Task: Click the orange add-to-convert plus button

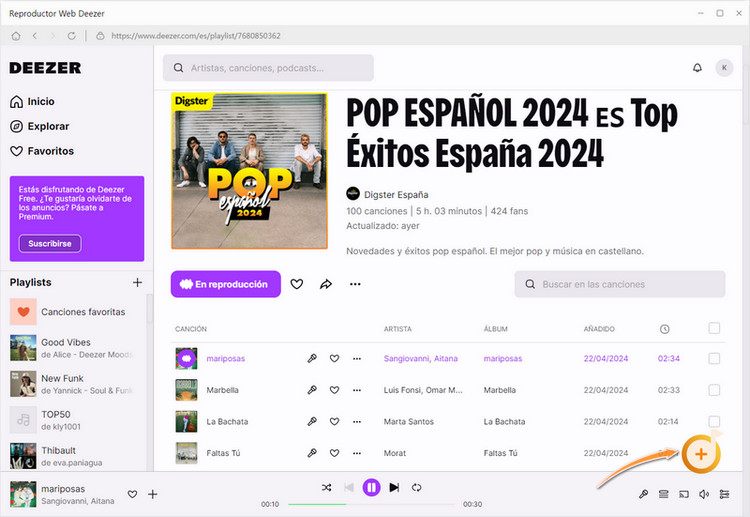Action: [701, 454]
